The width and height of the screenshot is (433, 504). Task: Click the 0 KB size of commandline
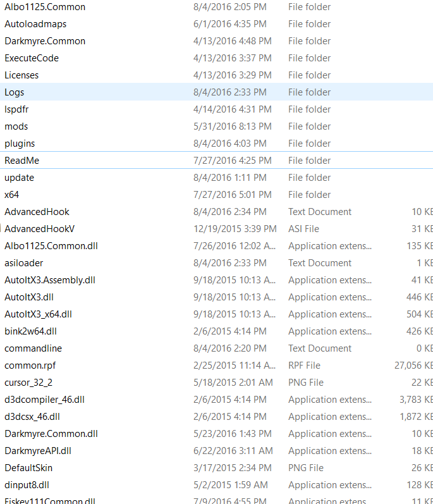pos(425,348)
